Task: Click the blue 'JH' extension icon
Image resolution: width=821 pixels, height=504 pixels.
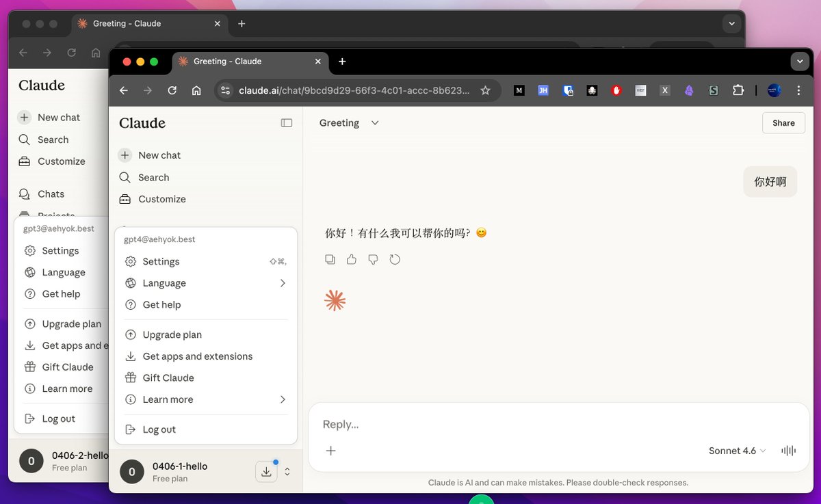Action: point(543,90)
